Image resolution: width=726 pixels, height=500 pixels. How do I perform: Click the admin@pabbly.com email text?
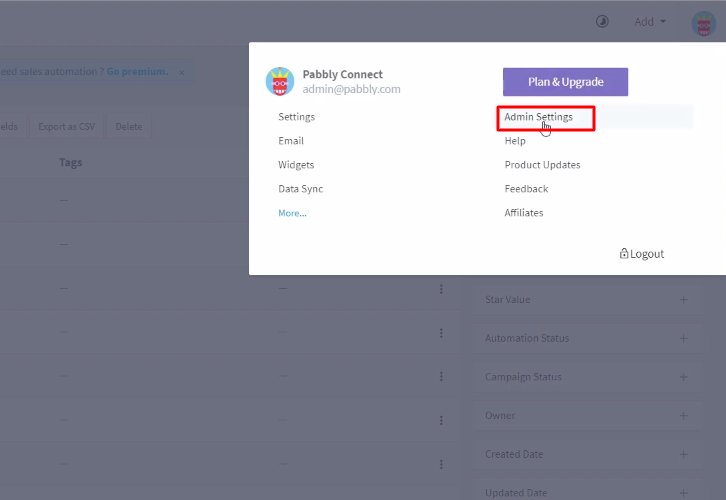coord(351,89)
